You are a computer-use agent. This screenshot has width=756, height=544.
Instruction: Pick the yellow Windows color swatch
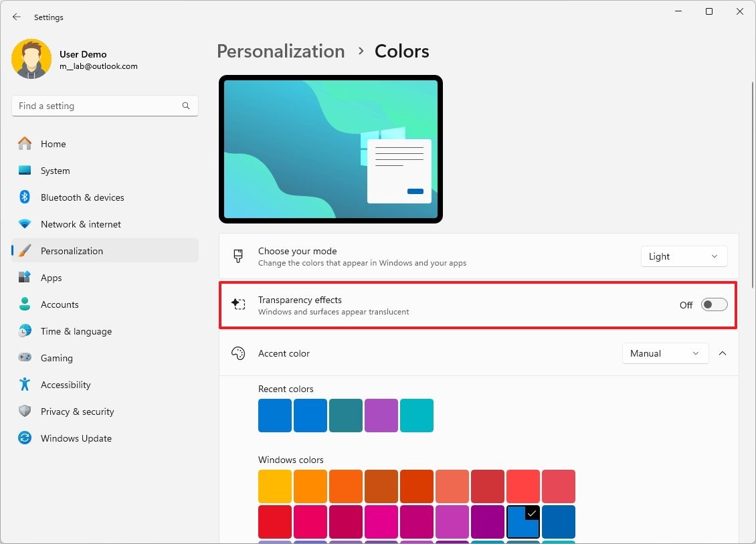pos(274,486)
